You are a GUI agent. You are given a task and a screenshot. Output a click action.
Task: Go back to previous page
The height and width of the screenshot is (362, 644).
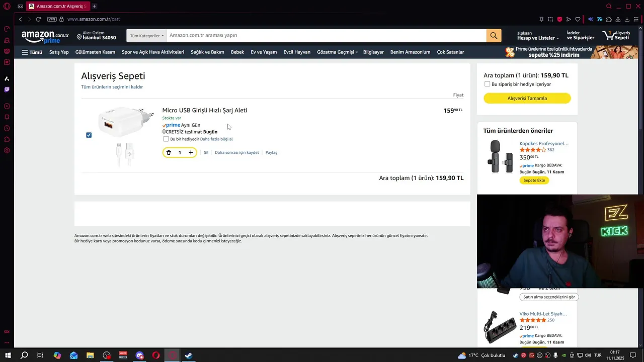coord(20,19)
